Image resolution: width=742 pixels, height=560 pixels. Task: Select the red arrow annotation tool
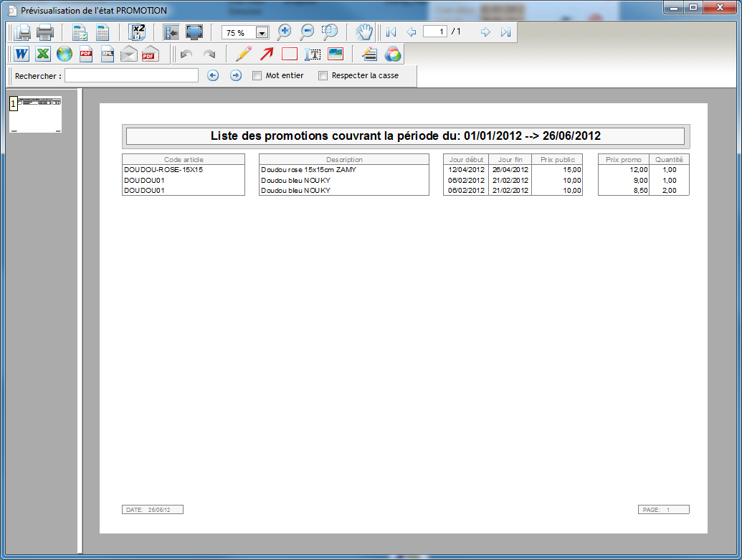coord(267,54)
